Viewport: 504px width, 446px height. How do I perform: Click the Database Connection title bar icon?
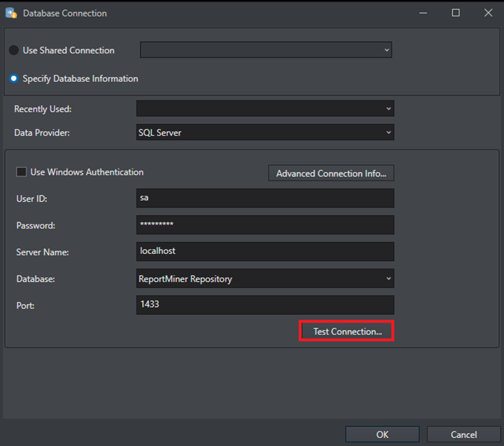point(11,13)
